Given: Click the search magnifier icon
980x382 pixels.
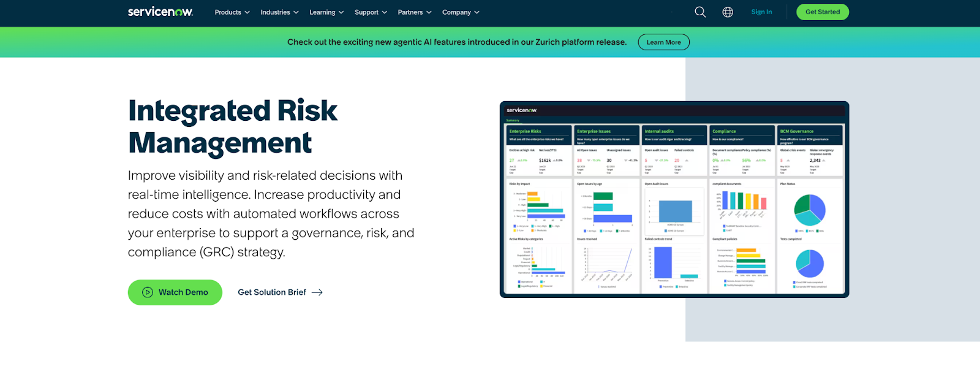Looking at the screenshot, I should pos(700,12).
